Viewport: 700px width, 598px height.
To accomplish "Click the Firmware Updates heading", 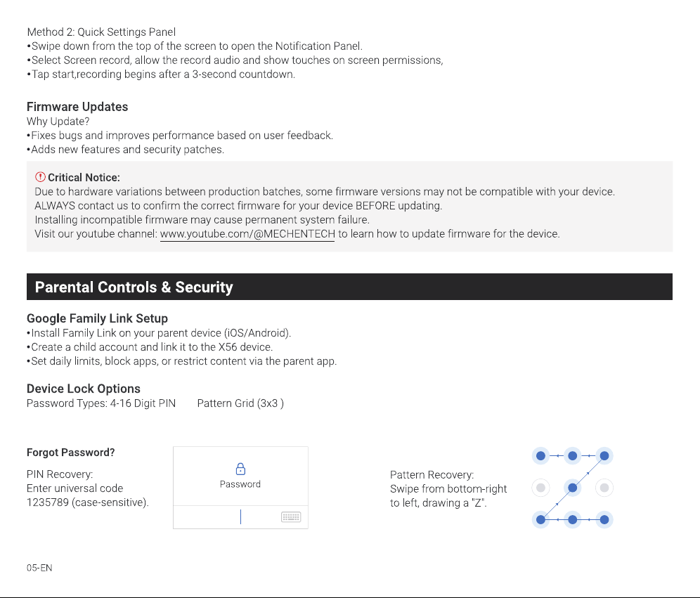I will click(77, 107).
